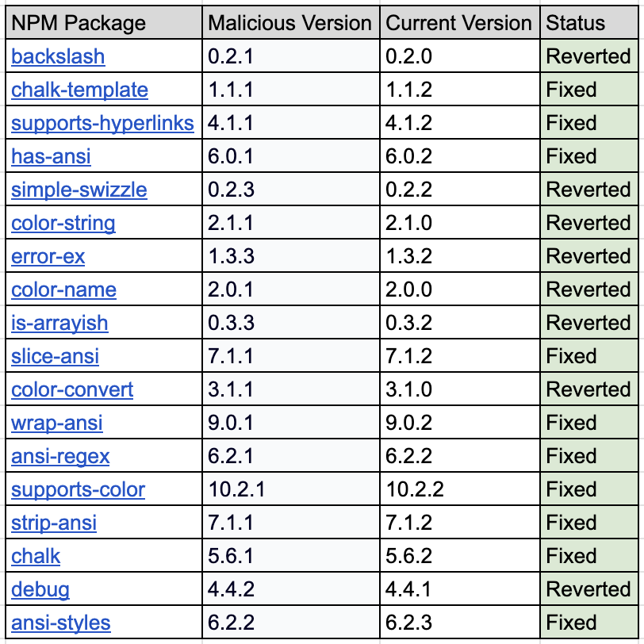Viewport: 644px width, 644px height.
Task: Open the error-ex package link
Action: (x=48, y=256)
